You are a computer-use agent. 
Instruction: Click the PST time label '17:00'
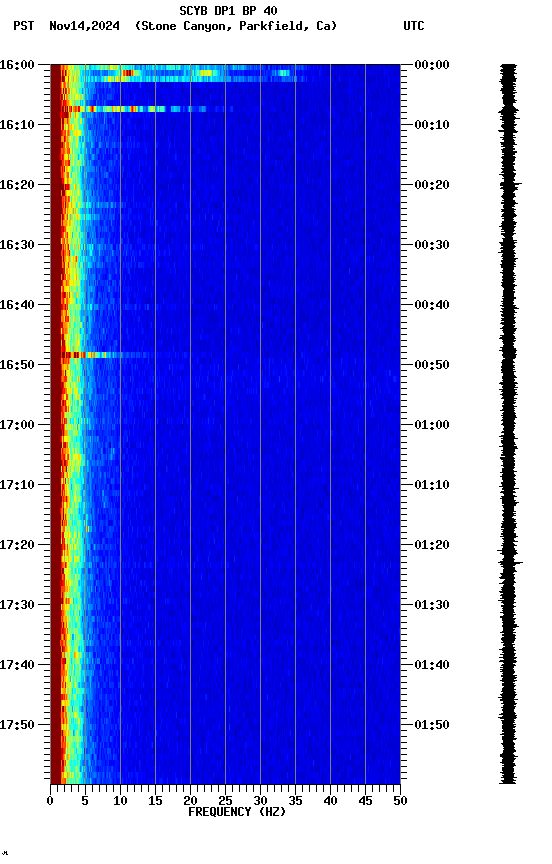(x=17, y=425)
